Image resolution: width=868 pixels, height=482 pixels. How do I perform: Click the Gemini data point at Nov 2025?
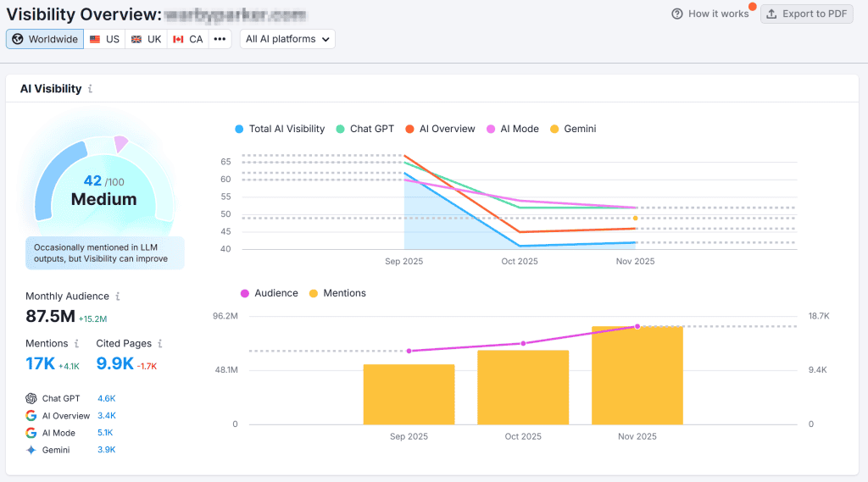[x=636, y=218]
